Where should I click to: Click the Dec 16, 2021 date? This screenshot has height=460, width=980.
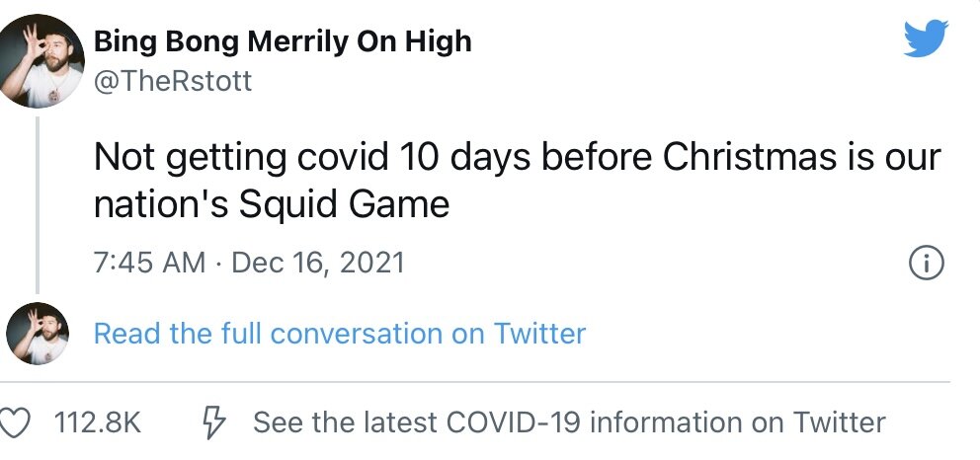tap(318, 263)
